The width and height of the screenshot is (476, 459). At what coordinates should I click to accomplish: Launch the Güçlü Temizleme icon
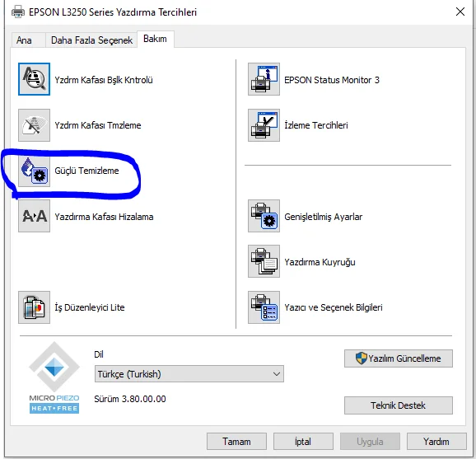tap(34, 171)
